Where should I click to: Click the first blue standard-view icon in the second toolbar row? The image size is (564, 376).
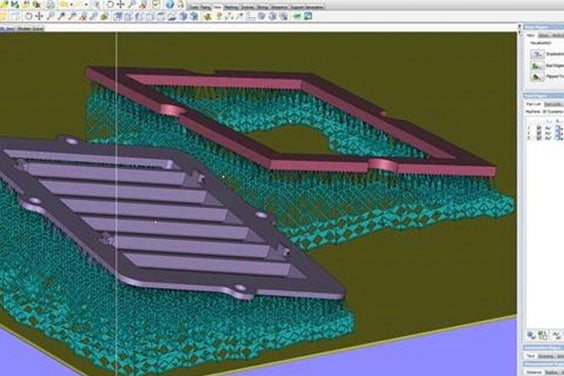click(x=118, y=16)
